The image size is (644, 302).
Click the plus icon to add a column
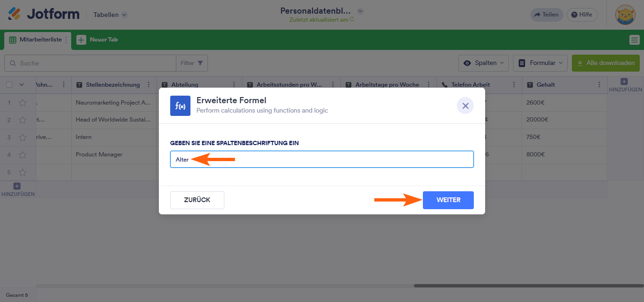pos(624,82)
